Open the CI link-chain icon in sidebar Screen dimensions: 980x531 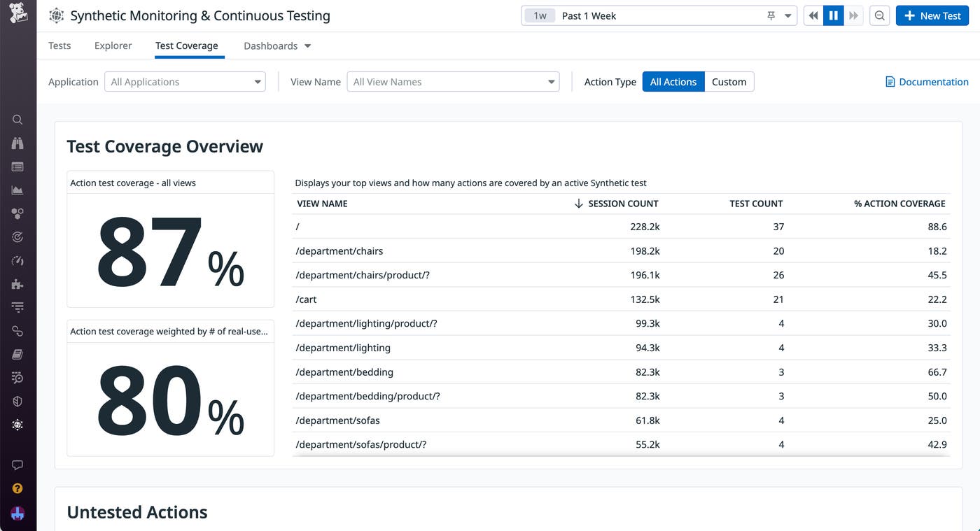(x=17, y=331)
